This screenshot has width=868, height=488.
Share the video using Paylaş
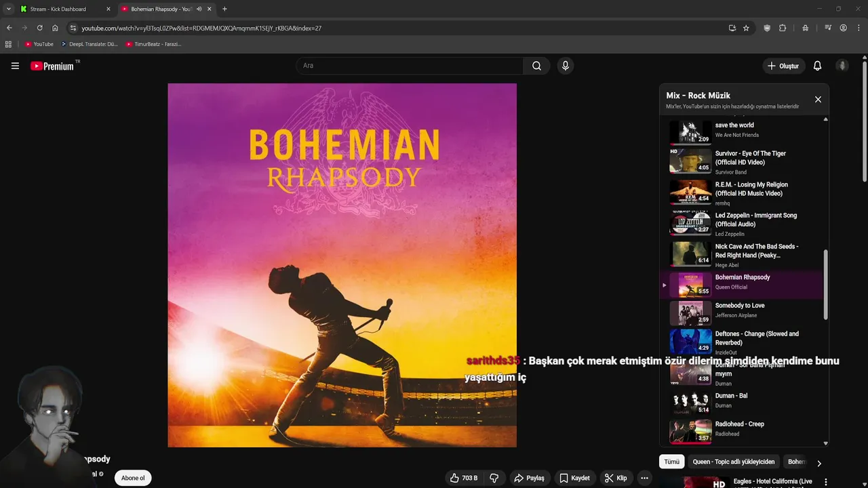[529, 478]
